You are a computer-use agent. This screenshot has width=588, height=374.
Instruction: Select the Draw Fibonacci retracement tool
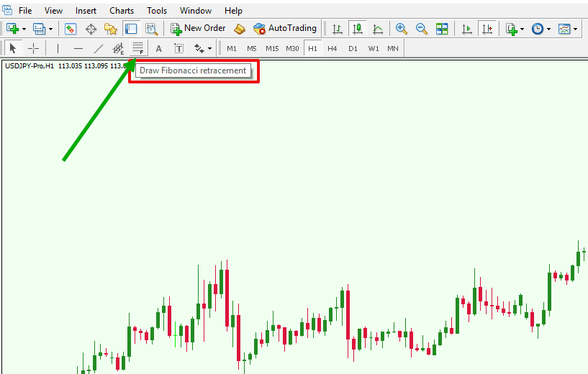[138, 48]
